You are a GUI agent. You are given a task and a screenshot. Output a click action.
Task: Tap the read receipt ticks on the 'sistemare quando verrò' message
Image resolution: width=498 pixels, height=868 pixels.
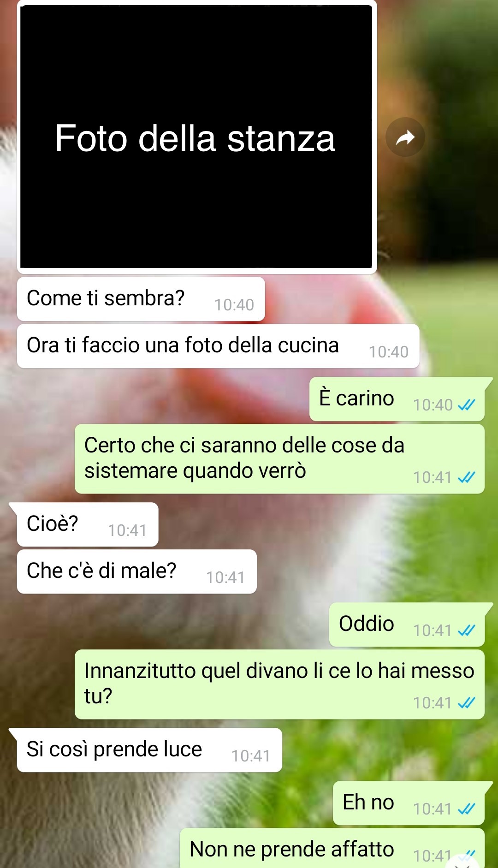point(466,477)
